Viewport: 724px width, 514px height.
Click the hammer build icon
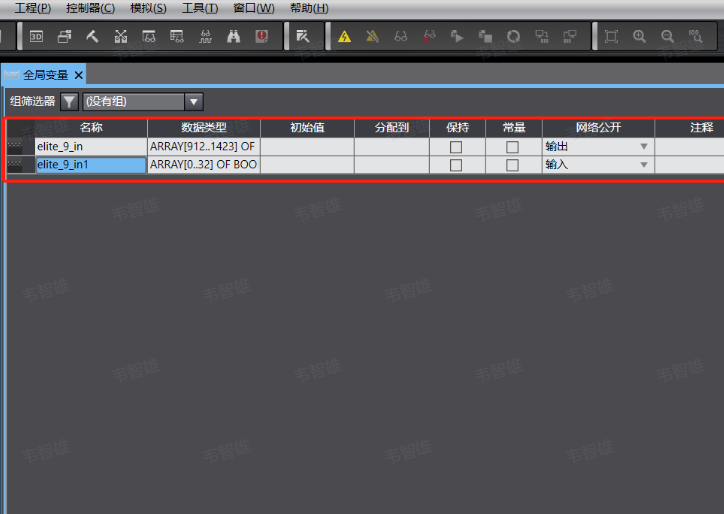pos(92,36)
